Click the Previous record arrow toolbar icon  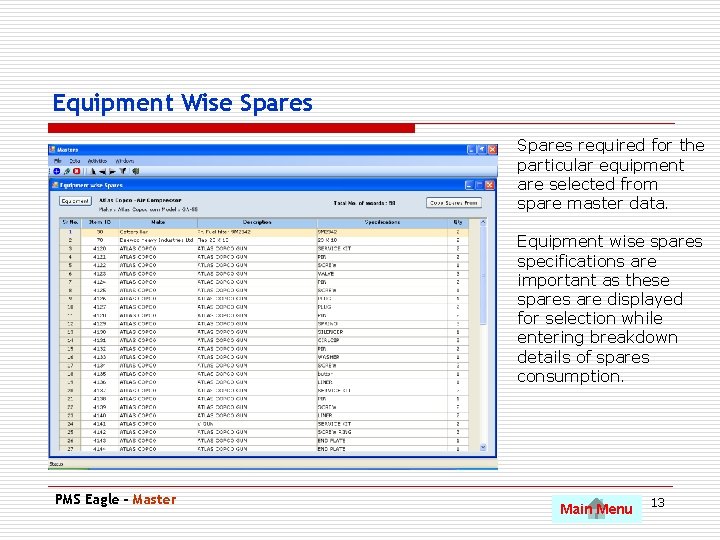[102, 171]
